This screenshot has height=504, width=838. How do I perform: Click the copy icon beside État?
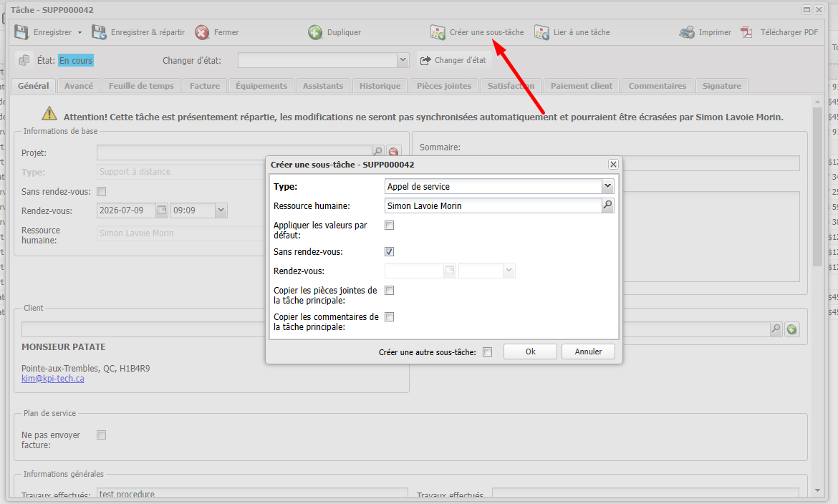pos(24,60)
